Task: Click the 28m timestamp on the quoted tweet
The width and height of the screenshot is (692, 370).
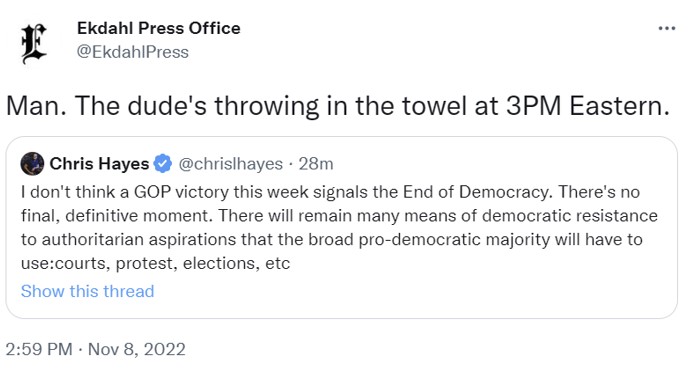Action: (x=316, y=164)
